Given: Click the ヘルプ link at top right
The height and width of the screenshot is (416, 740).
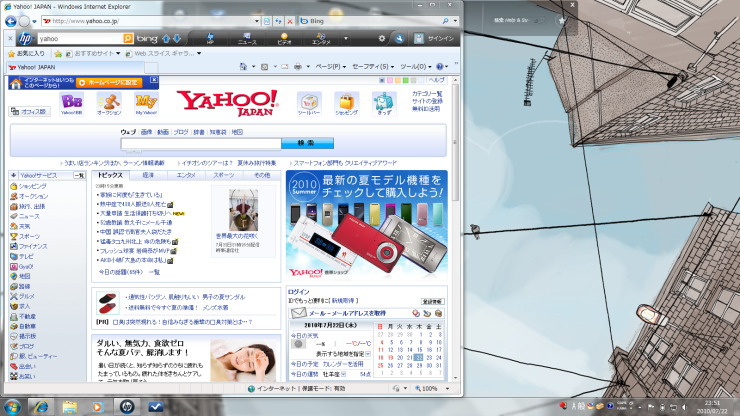Looking at the screenshot, I should [x=437, y=80].
